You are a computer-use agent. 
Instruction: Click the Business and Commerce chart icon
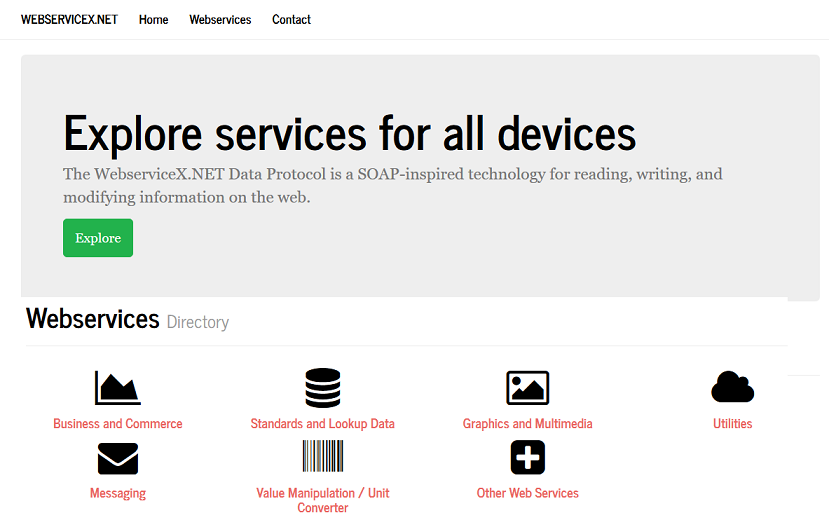click(x=118, y=388)
